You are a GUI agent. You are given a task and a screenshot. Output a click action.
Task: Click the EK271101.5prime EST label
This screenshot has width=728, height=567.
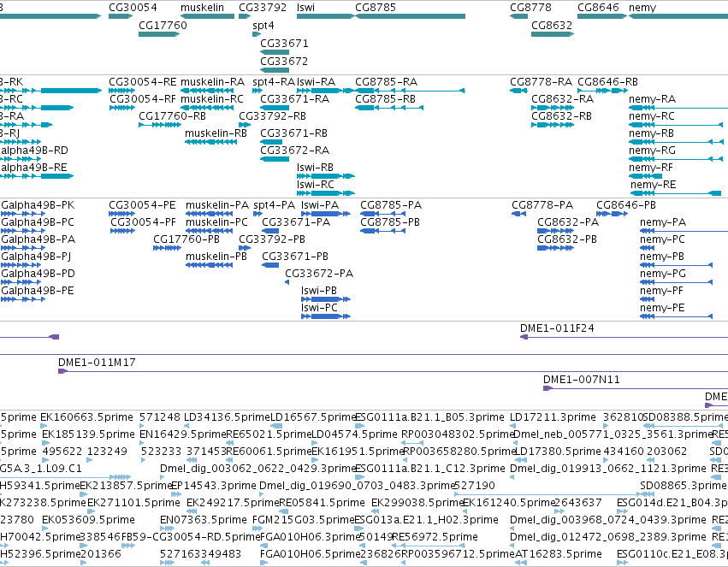[133, 503]
